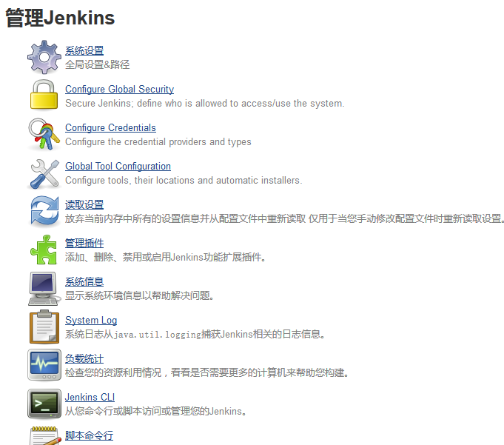Click the 管理Jenkins page heading
Image resolution: width=504 pixels, height=445 pixels.
60,18
